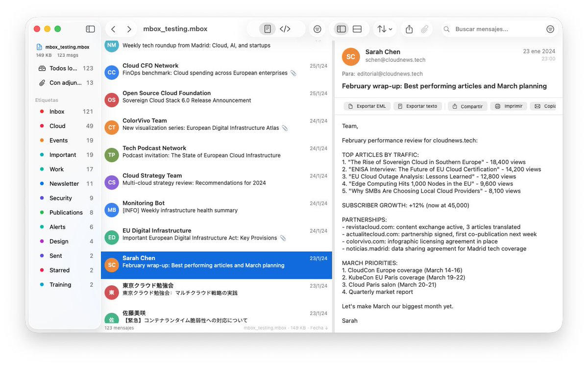Click attachment paperclip on EU Digital Infrastructure message
Viewport: 588px width, 366px height.
tap(283, 238)
